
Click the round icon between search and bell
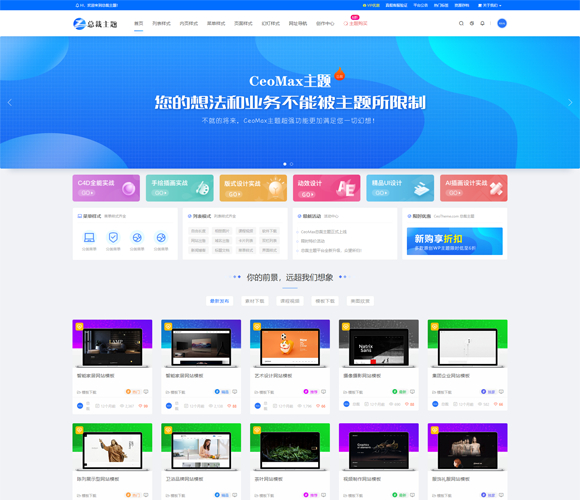click(x=472, y=23)
